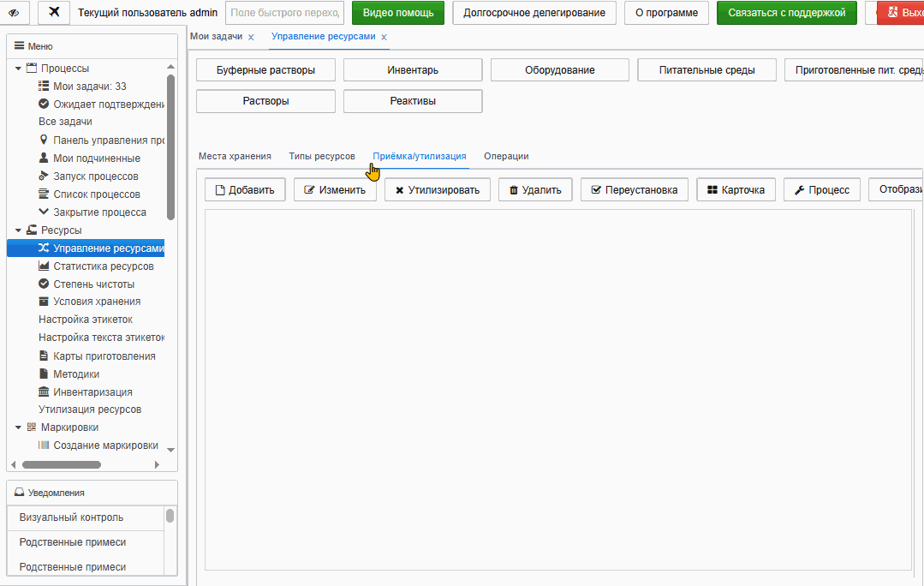Select Растворы resource category

pos(265,101)
